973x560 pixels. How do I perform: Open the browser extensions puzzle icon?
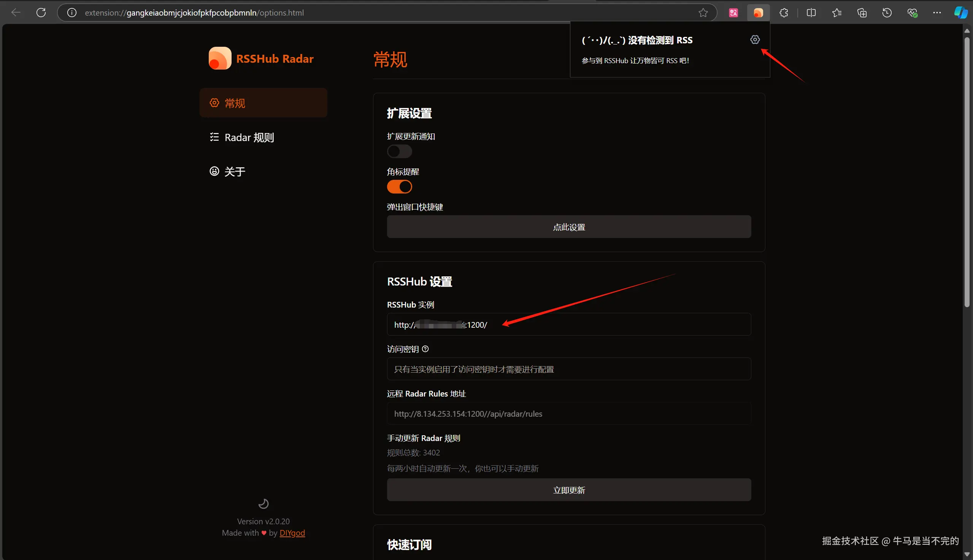pos(783,13)
